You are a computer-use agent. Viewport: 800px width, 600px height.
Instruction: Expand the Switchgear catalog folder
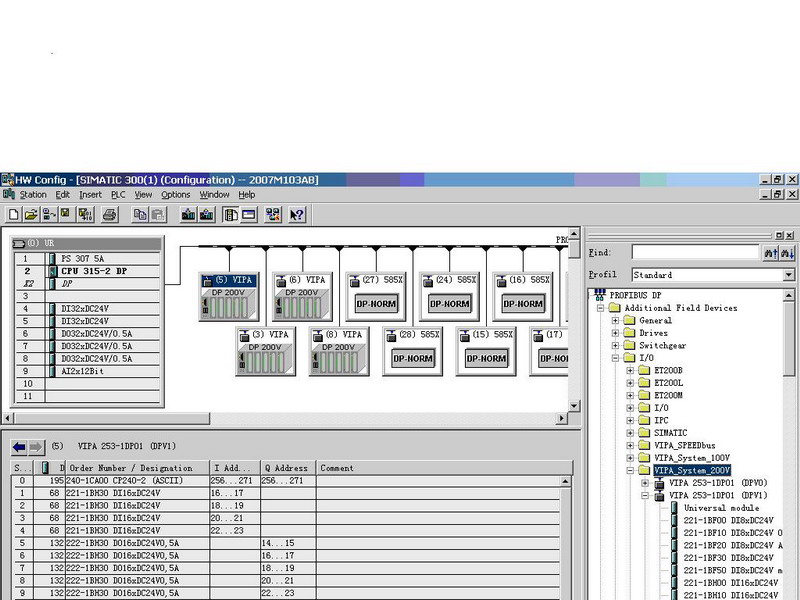[x=615, y=345]
